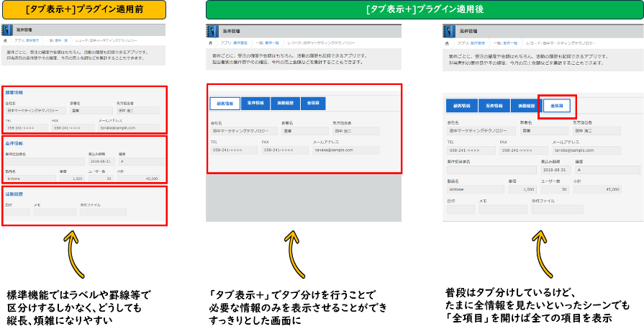Click 案件情報 section heading in left screenshot
Image resolution: width=644 pixels, height=334 pixels.
coord(14,143)
